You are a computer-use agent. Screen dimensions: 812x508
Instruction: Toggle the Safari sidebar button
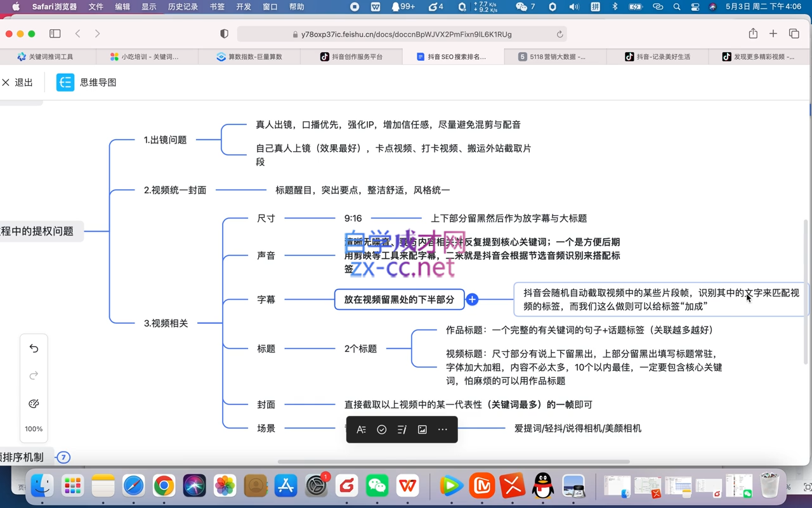coord(55,34)
